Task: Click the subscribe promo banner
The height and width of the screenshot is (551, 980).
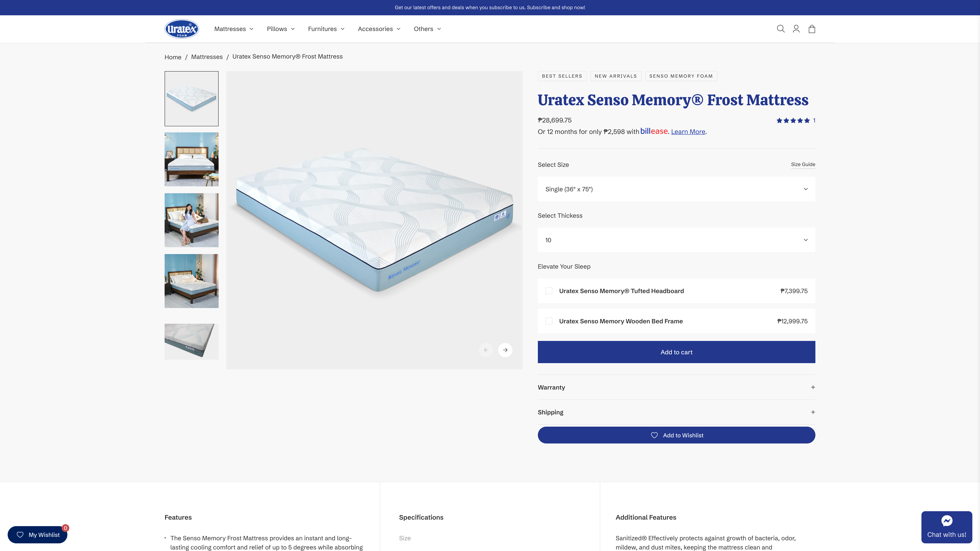Action: pyautogui.click(x=490, y=8)
